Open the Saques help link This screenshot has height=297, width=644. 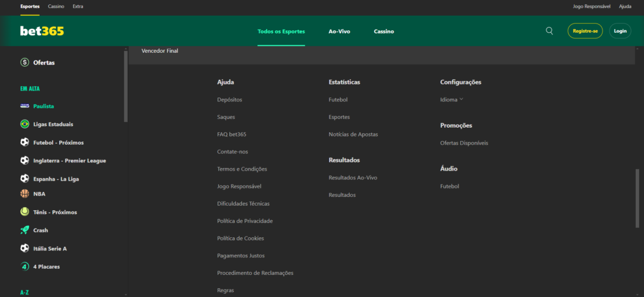(x=226, y=116)
